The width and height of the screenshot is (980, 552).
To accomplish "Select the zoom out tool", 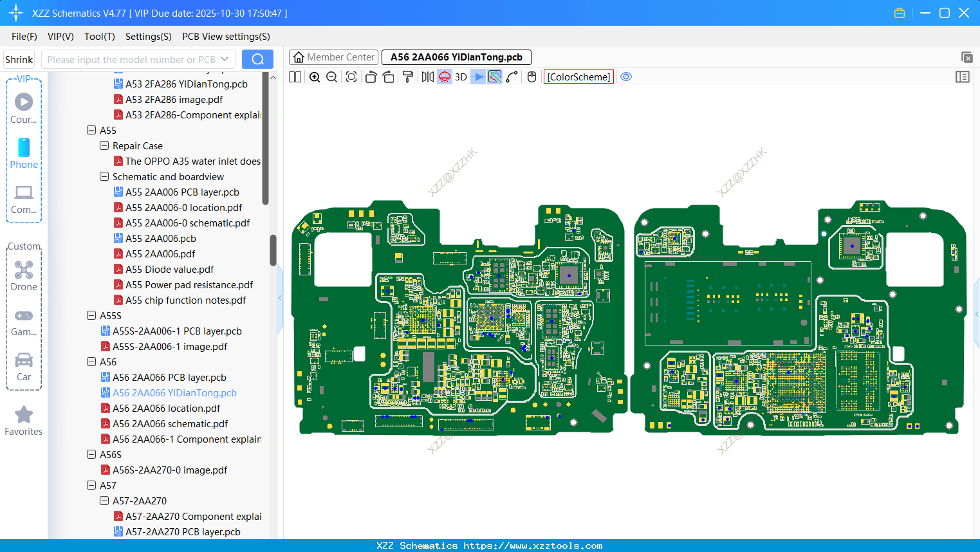I will click(x=331, y=77).
